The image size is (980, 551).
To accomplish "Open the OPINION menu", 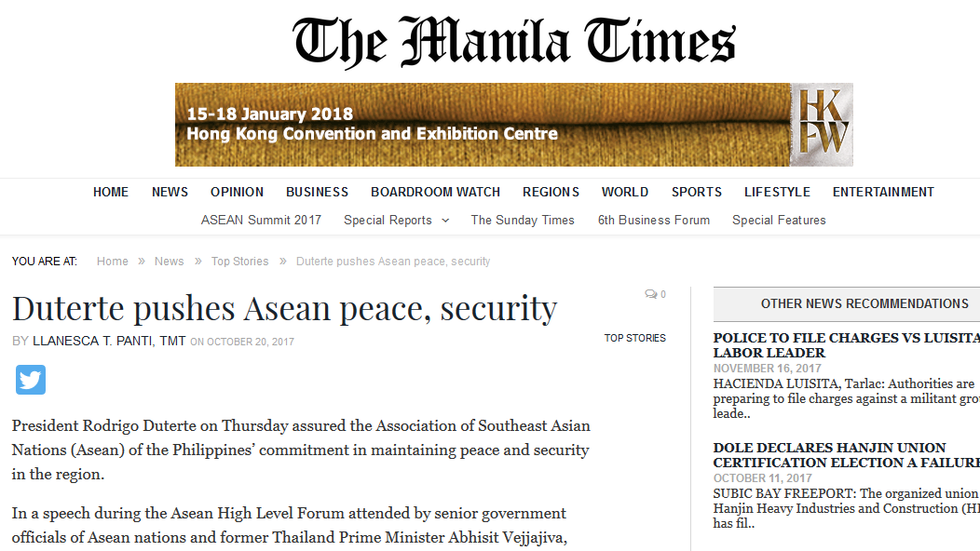I will (237, 193).
